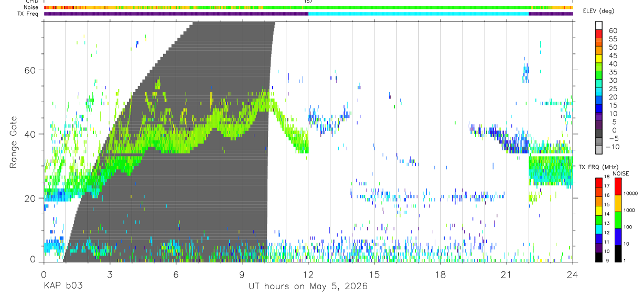Pick the NOISE bar red top segment
The height and width of the screenshot is (297, 644).
click(618, 186)
